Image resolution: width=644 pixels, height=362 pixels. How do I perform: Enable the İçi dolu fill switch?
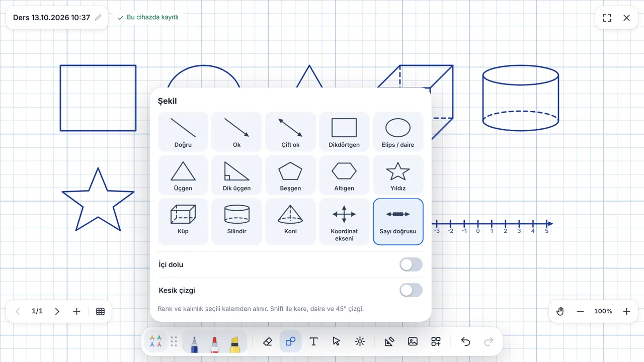(411, 264)
